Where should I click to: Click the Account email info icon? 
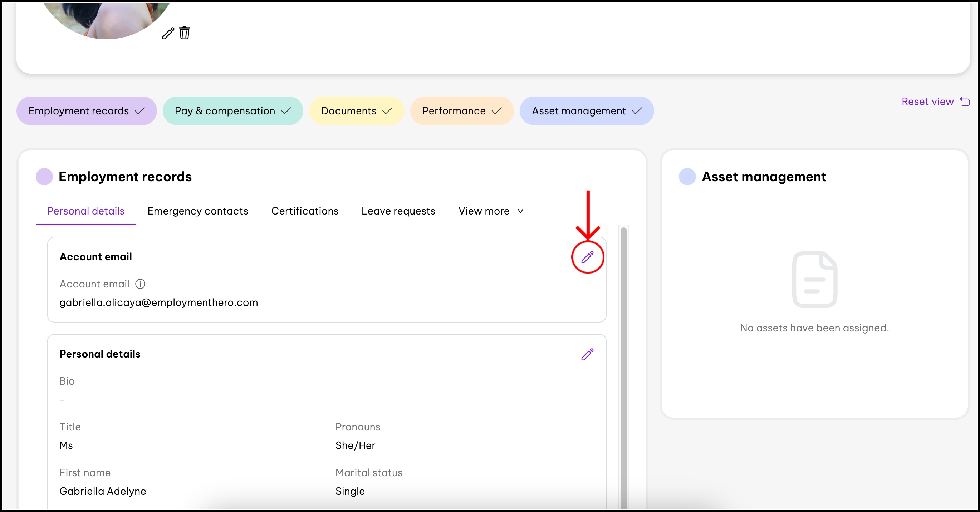coord(140,284)
